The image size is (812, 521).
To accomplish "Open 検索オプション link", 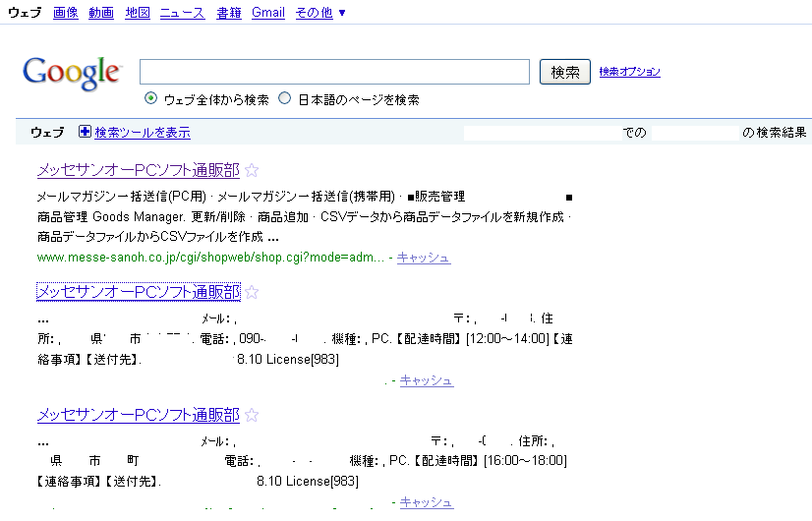I will pos(630,72).
